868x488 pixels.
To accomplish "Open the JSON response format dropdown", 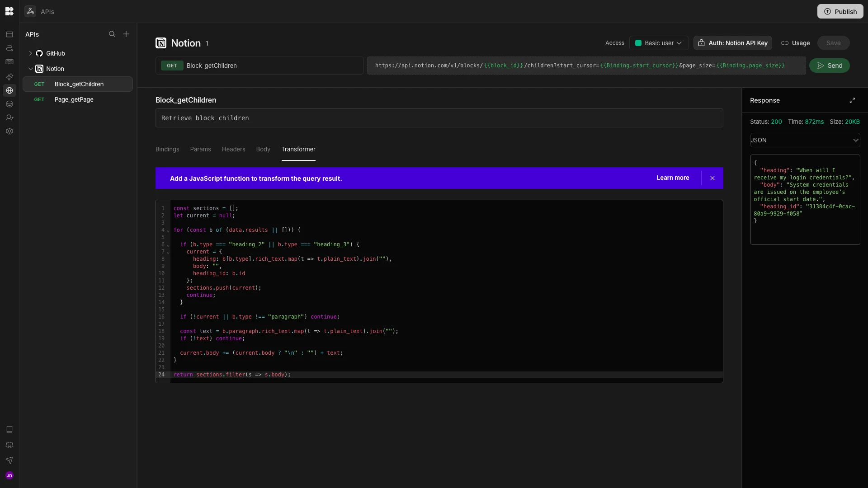I will (x=805, y=140).
